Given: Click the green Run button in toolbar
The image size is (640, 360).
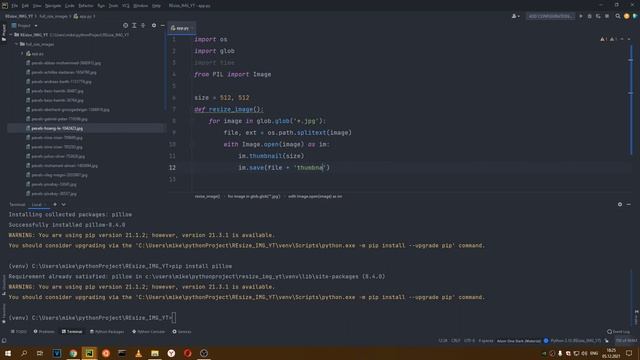Looking at the screenshot, I should pyautogui.click(x=581, y=16).
